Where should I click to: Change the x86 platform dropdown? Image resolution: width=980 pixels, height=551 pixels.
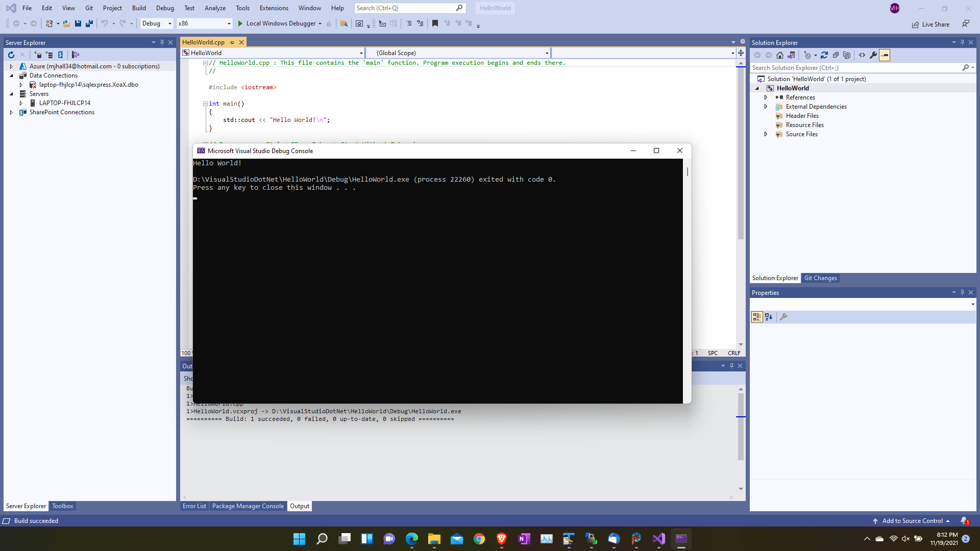204,23
